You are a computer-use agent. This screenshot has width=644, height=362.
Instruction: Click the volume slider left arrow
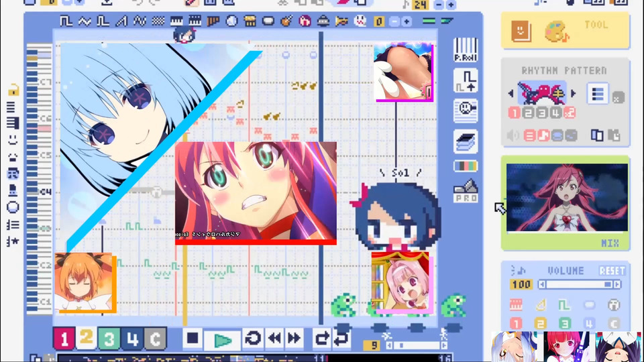542,284
